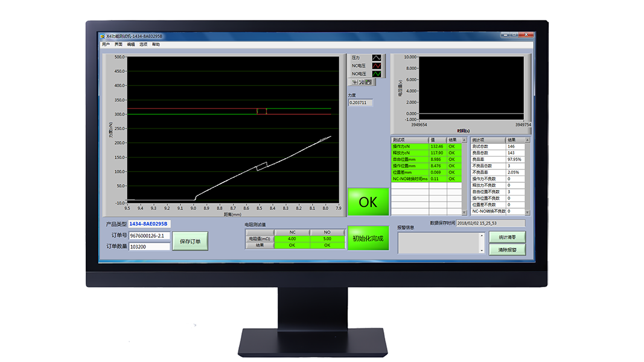The image size is (644, 362).
Task: Click the 订单号 input field
Action: (x=150, y=236)
